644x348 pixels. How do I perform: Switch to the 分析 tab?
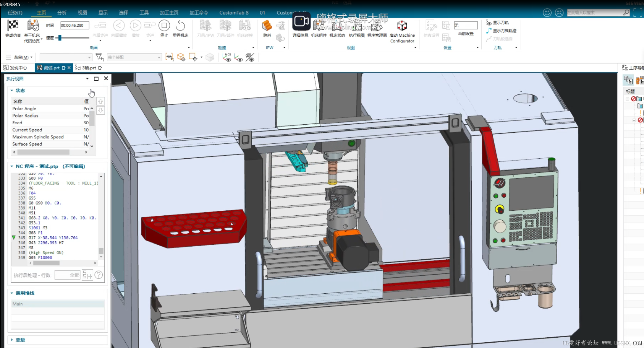point(62,13)
